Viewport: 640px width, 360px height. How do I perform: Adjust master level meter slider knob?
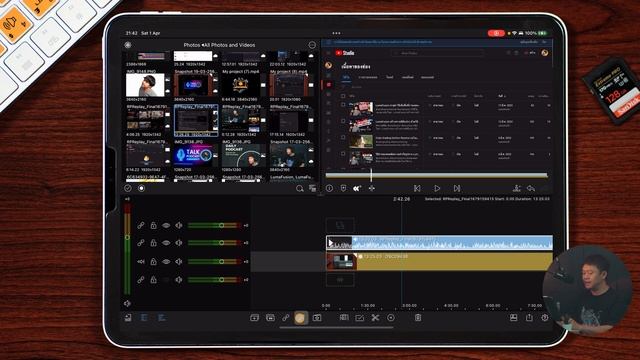(x=127, y=237)
